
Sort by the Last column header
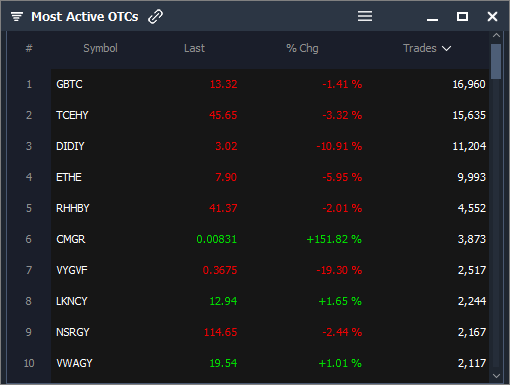(194, 48)
